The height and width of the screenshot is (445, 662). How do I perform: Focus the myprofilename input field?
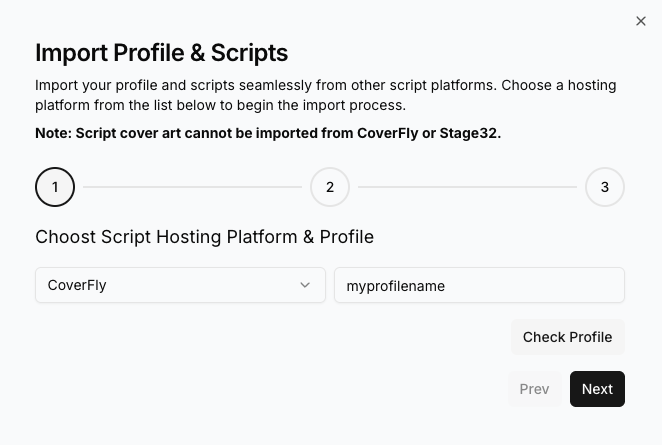(x=479, y=285)
